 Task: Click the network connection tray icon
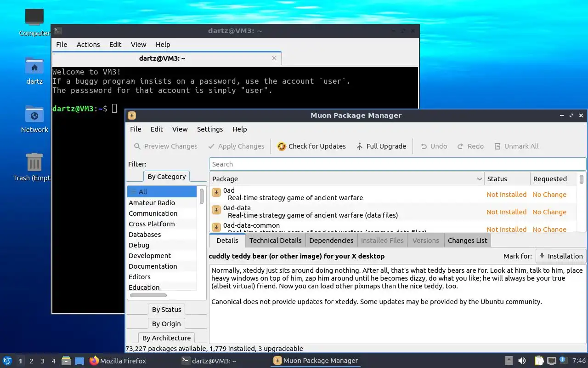pos(552,361)
